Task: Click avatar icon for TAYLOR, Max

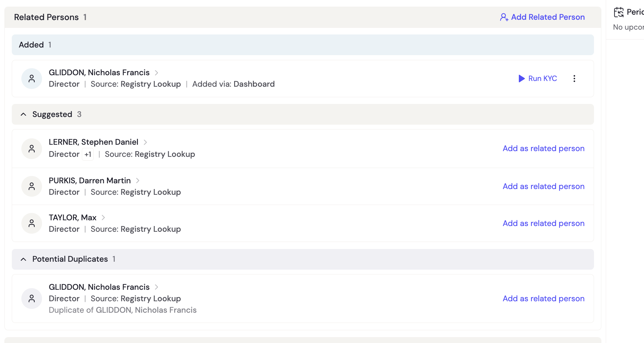Action: pos(32,223)
